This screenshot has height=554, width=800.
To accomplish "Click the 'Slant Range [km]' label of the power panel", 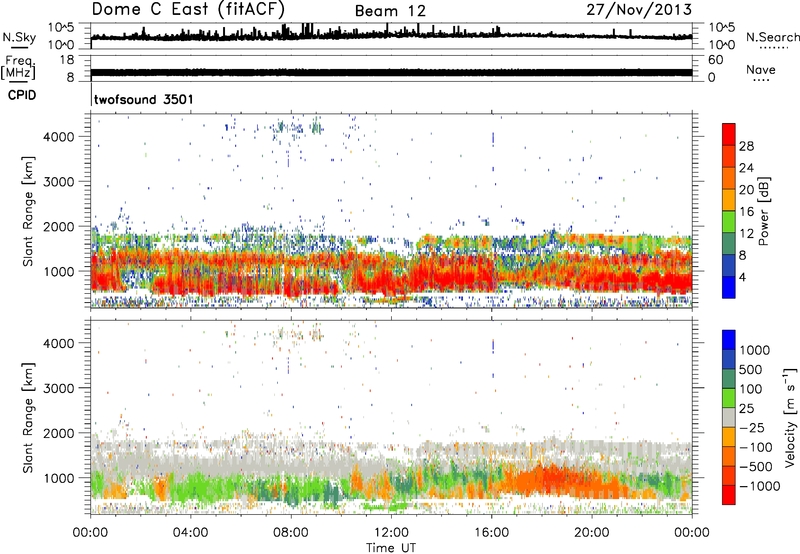I will (28, 211).
